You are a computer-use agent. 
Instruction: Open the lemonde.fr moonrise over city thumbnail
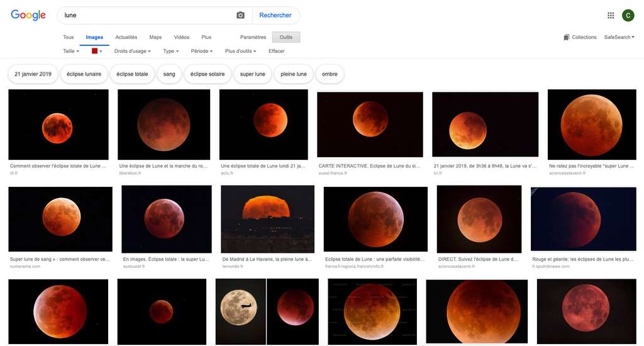[x=267, y=219]
